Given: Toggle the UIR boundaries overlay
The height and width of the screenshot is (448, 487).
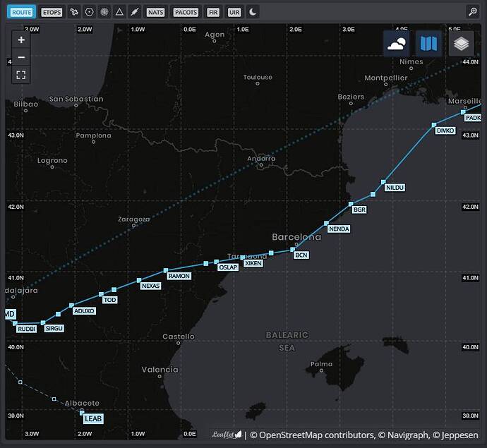Looking at the screenshot, I should 234,12.
